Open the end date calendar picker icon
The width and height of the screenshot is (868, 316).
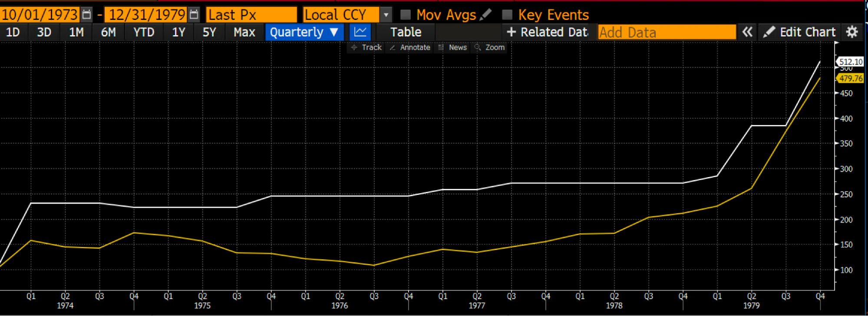pos(194,15)
